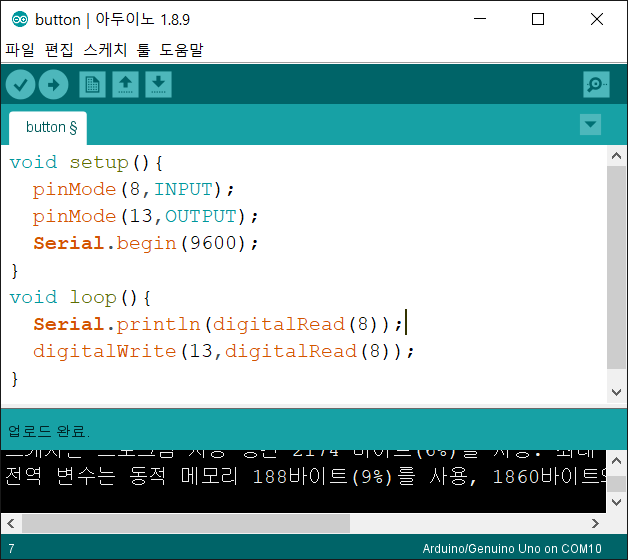Click the 'void loop(){' line
Viewport: 628px width, 560px height.
coord(80,297)
